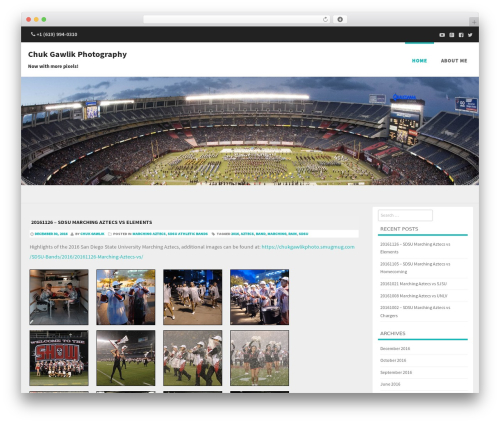This screenshot has height=423, width=500.
Task: Go to the Home menu item
Action: tap(419, 61)
